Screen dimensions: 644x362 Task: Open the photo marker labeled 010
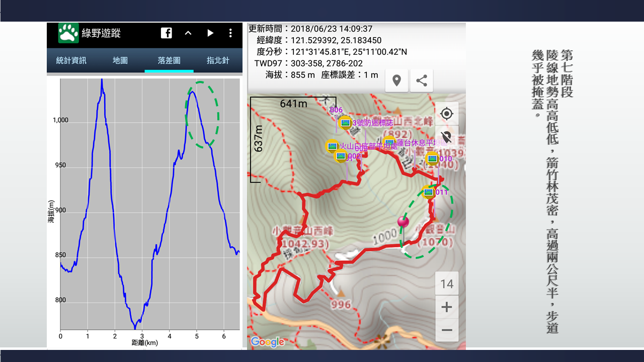(x=432, y=158)
